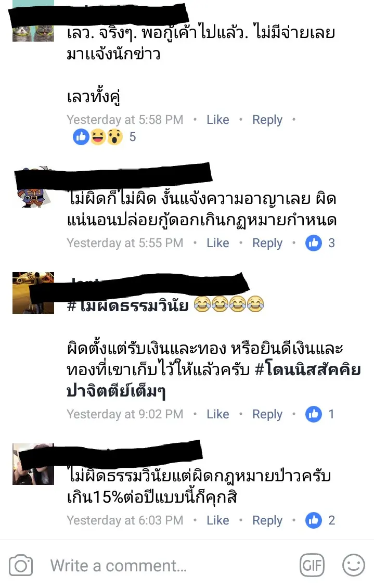Open the #โดนนิสสัคคิยปาจิตตีย์เต็มๆ hashtag
The width and height of the screenshot is (374, 588).
pyautogui.click(x=214, y=380)
